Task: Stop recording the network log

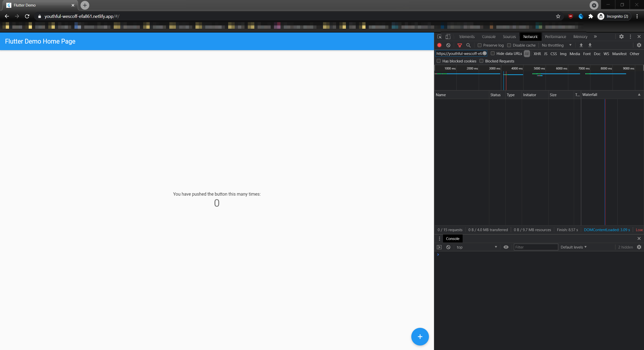Action: [439, 45]
